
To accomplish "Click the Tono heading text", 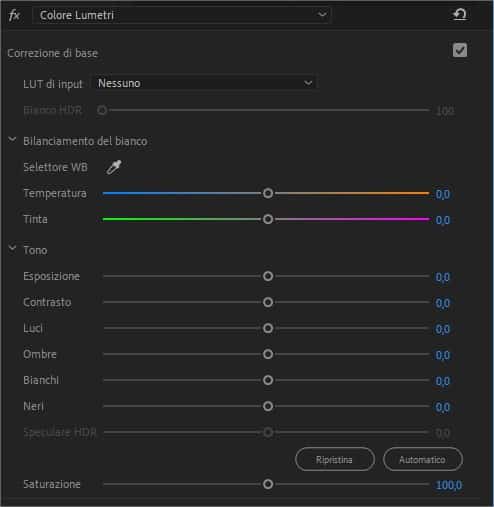I will point(35,250).
